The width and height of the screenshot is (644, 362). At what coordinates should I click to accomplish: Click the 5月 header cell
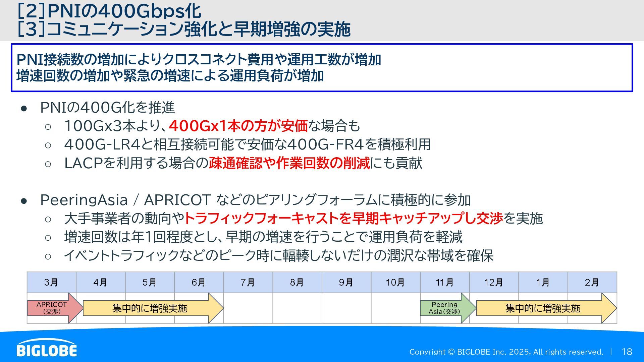[150, 283]
